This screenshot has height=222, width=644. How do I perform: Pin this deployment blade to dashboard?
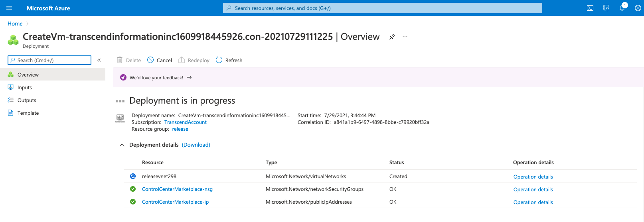click(392, 37)
